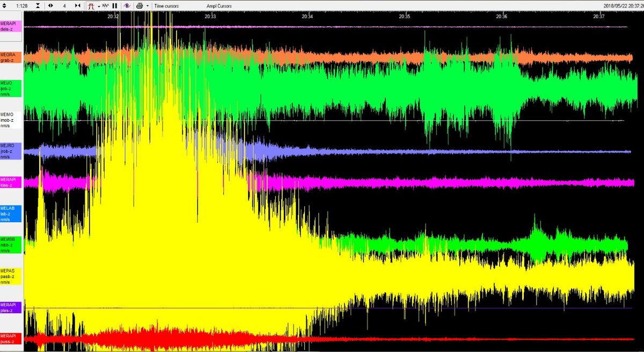Open dropdown arrow next to printer icon
This screenshot has width=644, height=352.
(147, 5)
